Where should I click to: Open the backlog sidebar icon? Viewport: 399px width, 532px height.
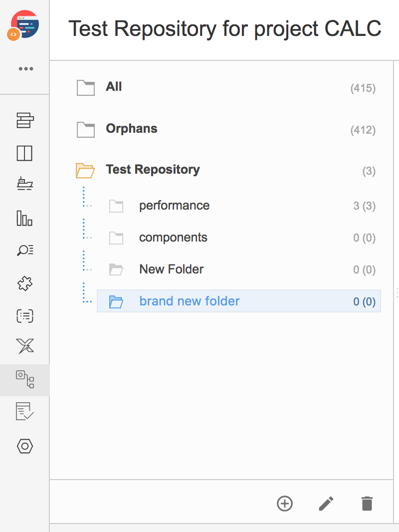(x=25, y=120)
